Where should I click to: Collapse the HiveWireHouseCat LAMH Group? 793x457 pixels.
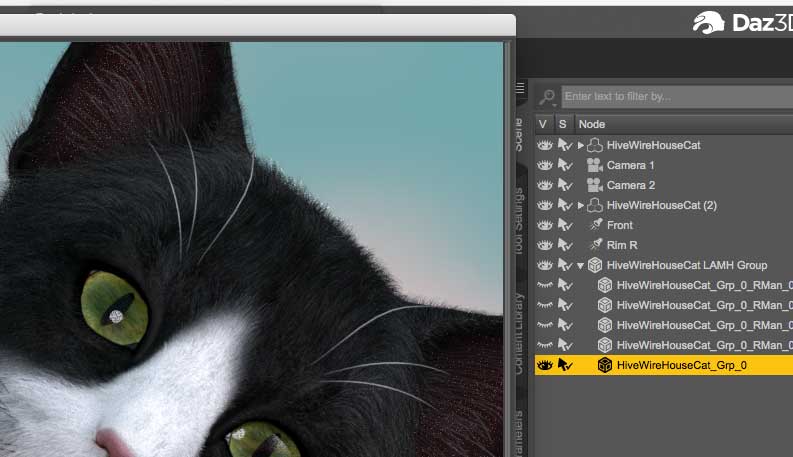[581, 265]
